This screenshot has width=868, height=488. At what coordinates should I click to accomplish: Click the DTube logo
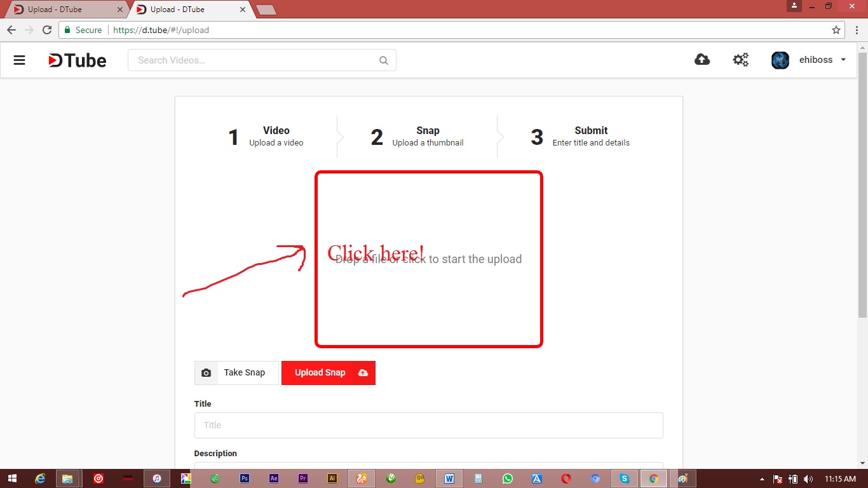point(76,60)
